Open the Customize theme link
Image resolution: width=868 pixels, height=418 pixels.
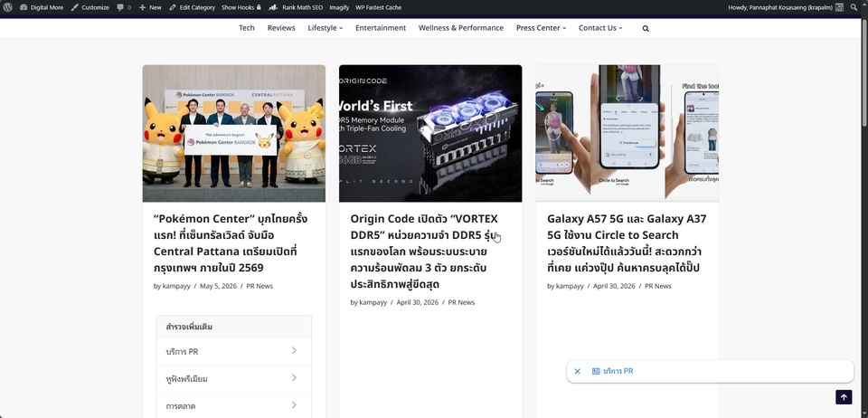[x=90, y=8]
